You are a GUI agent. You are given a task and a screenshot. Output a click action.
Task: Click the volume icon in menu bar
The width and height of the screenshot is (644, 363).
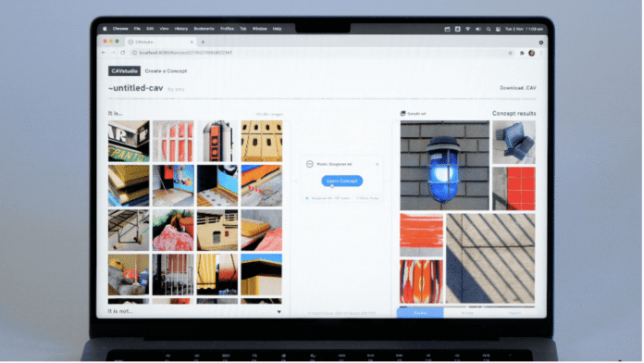pyautogui.click(x=478, y=30)
